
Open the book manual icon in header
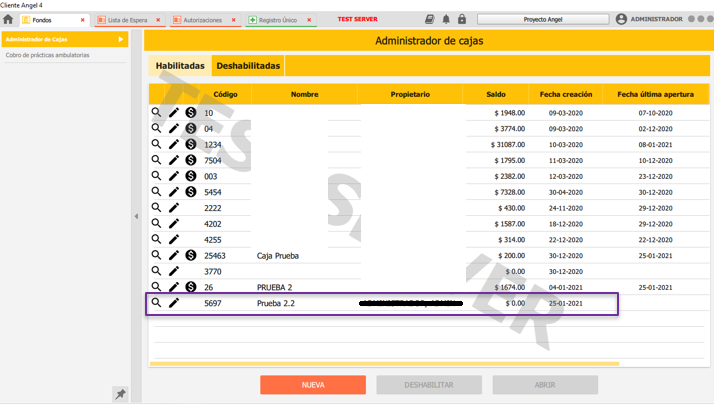click(x=429, y=19)
